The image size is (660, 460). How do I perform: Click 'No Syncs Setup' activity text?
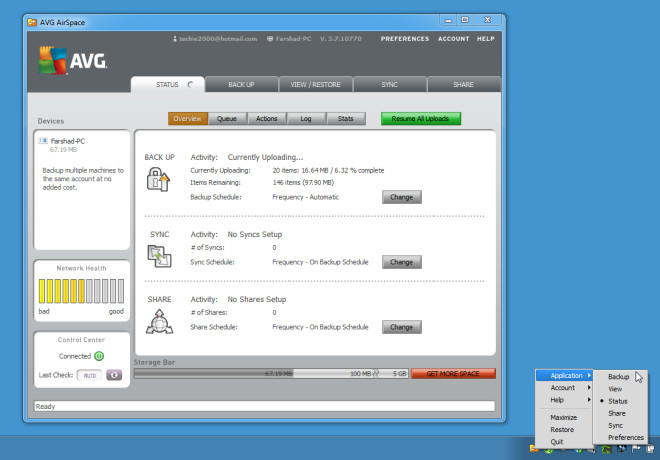[x=255, y=234]
